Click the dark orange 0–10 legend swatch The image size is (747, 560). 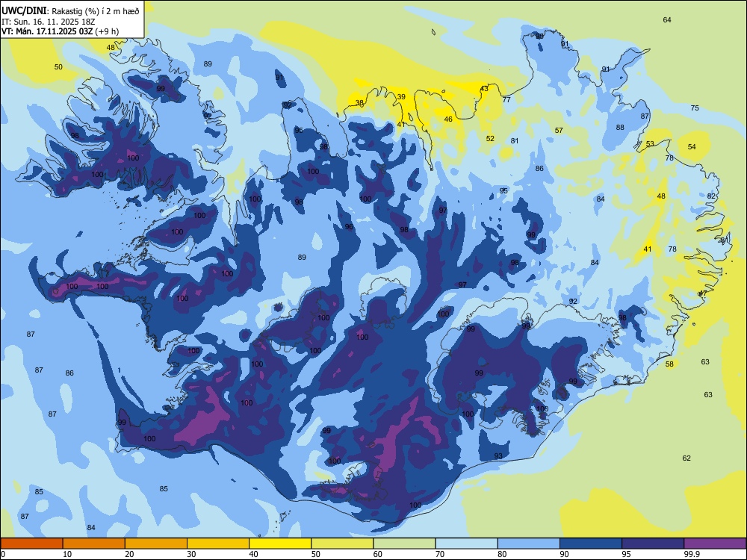click(x=31, y=544)
